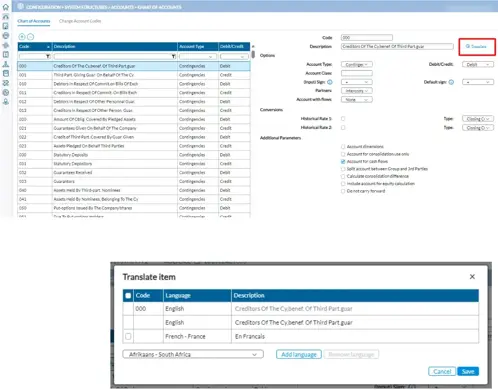Click the Add language button

pos(299,354)
